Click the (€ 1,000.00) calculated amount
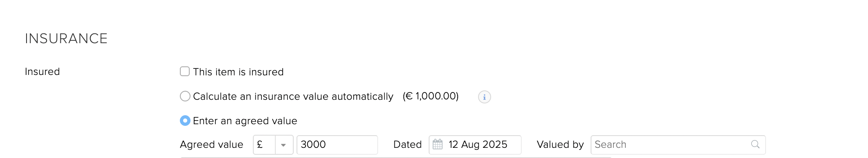This screenshot has height=158, width=868. 431,96
